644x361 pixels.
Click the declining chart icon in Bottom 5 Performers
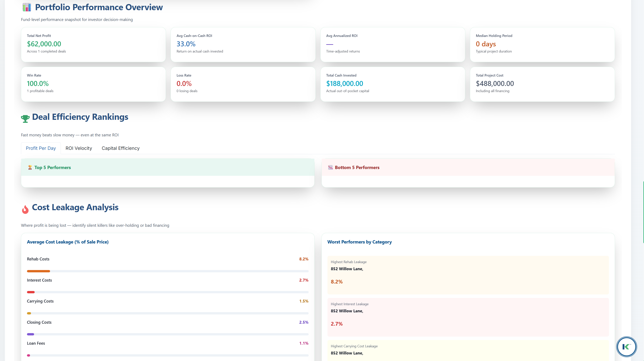(x=331, y=167)
